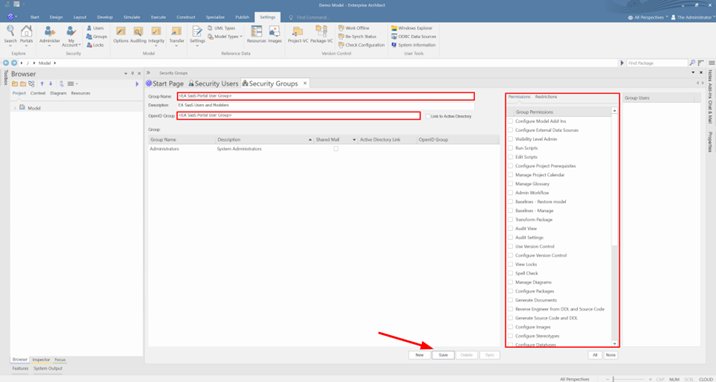
Task: Select the Administrators group row
Action: point(324,149)
